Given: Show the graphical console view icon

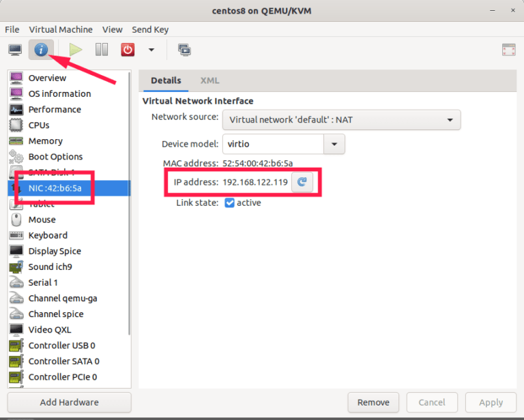Looking at the screenshot, I should tap(15, 50).
